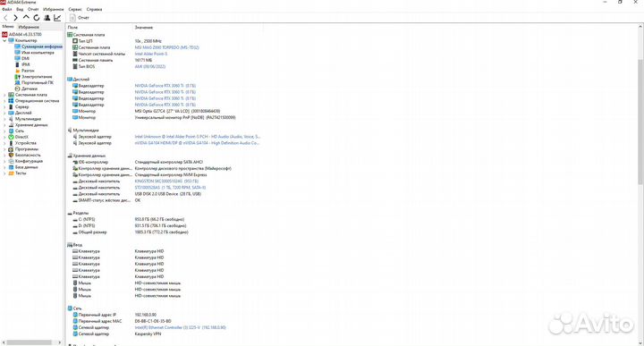
Task: Expand the Мультимедиа tree node
Action: pos(4,119)
